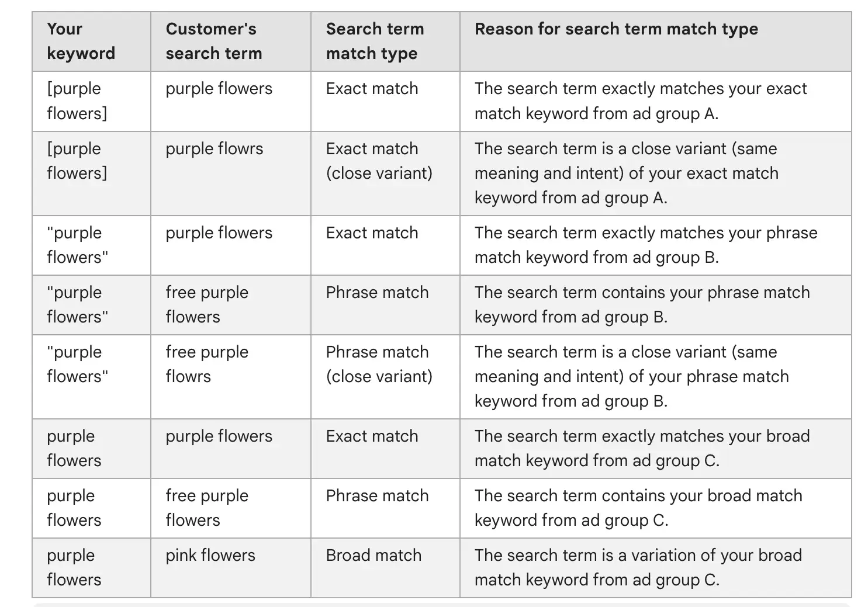The image size is (868, 607).
Task: Select the "pink flowers" search term cell
Action: click(x=210, y=555)
